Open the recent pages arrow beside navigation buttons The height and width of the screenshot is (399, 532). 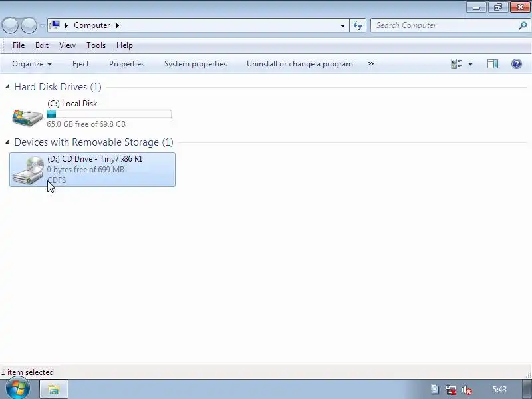click(42, 25)
